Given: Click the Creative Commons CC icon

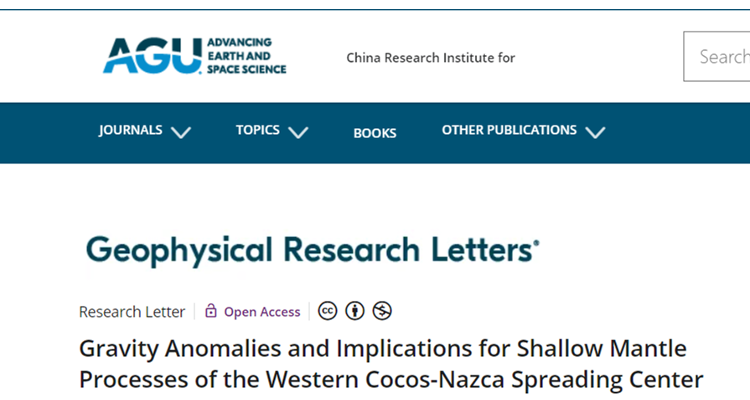Looking at the screenshot, I should 328,311.
